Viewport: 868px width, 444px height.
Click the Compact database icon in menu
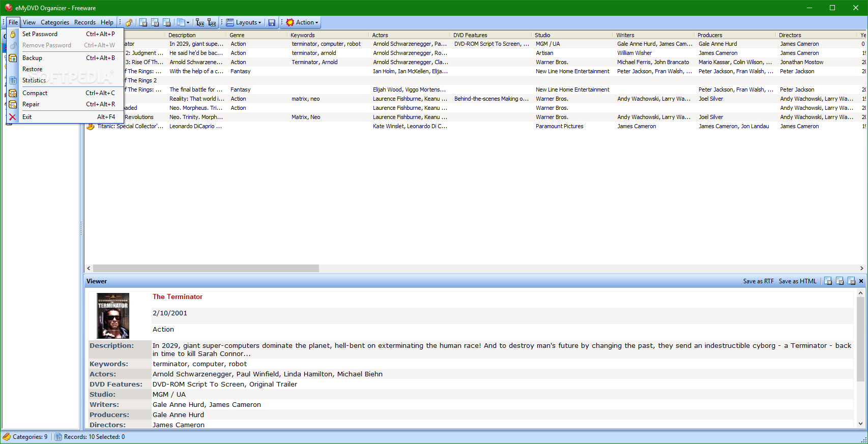click(13, 93)
